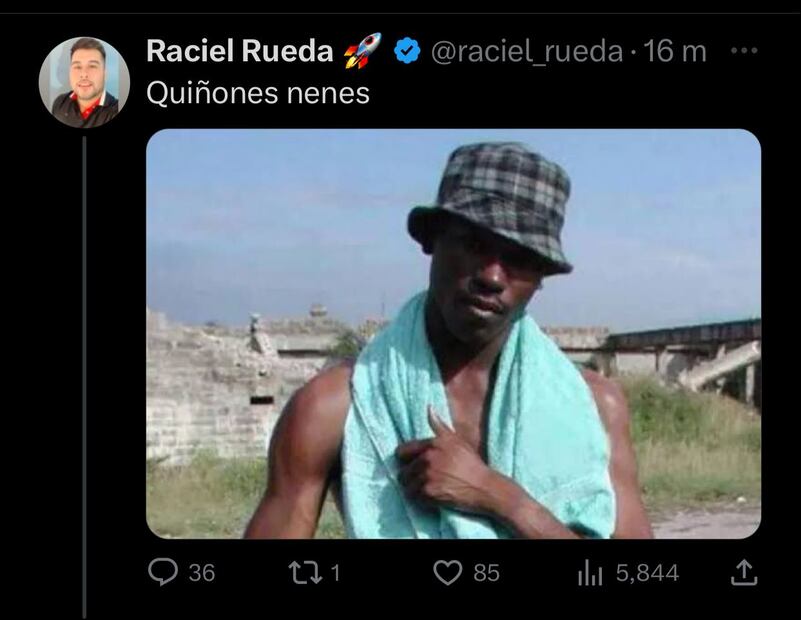Image resolution: width=801 pixels, height=620 pixels.
Task: Click the repost count of 1
Action: [x=335, y=573]
